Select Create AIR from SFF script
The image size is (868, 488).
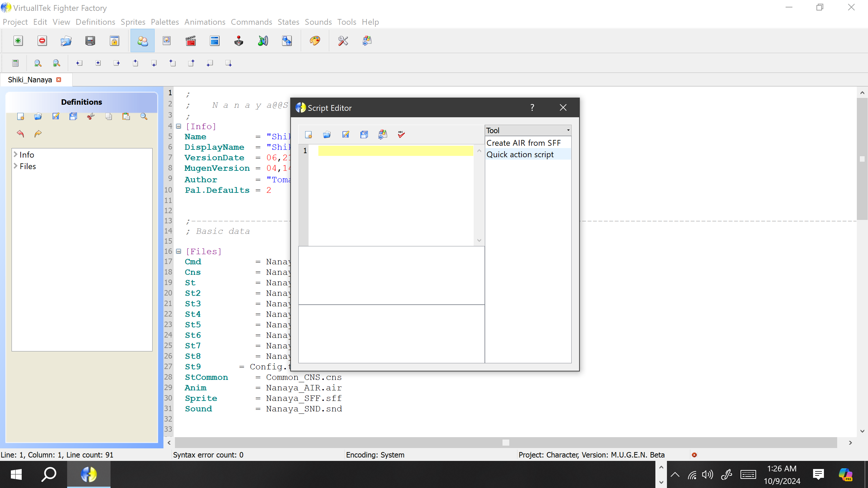point(524,143)
